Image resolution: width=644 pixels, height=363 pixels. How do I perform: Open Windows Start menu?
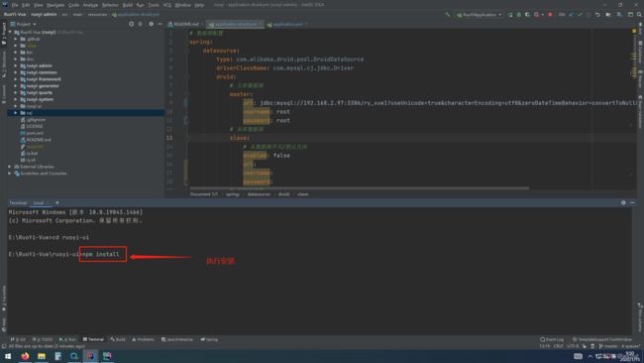coord(8,356)
